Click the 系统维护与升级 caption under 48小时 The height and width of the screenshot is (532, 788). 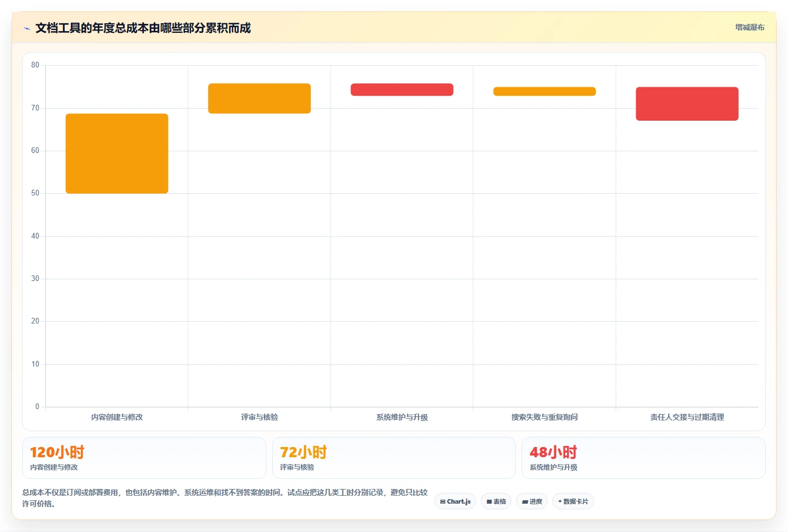pos(553,467)
